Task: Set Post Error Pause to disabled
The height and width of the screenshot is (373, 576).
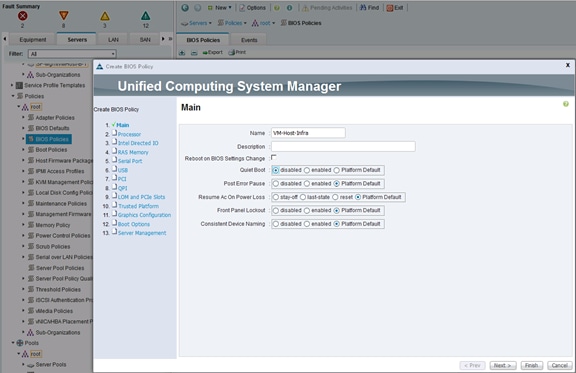Action: coord(276,183)
